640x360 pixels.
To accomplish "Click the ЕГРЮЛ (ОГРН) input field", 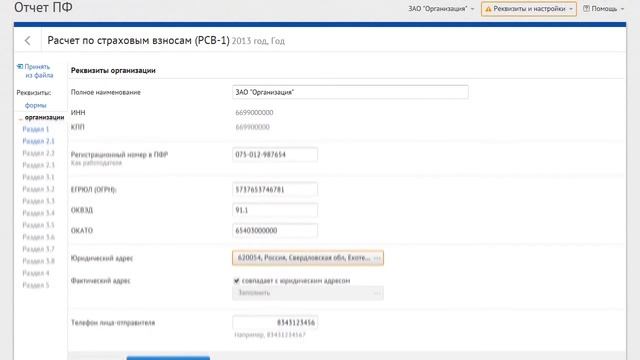I will pyautogui.click(x=275, y=189).
